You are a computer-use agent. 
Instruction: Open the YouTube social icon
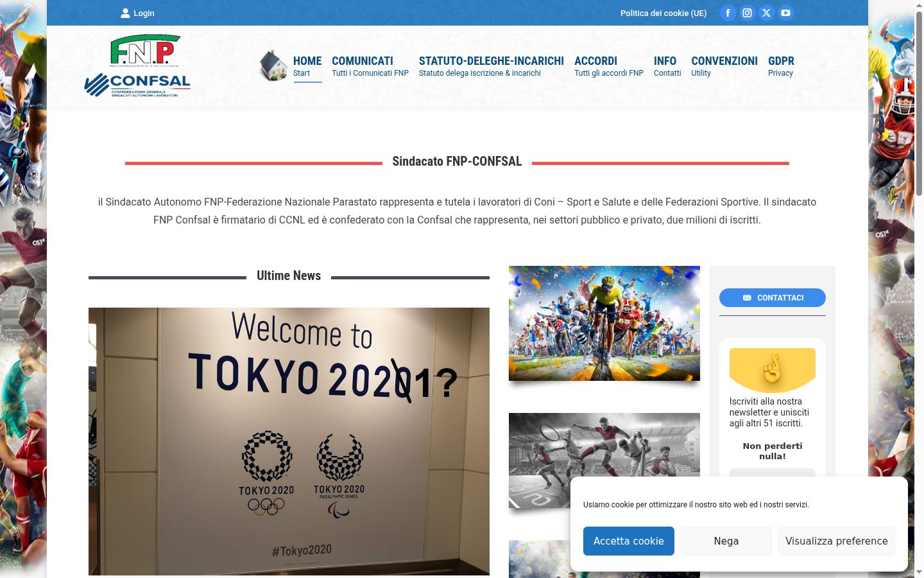(785, 13)
